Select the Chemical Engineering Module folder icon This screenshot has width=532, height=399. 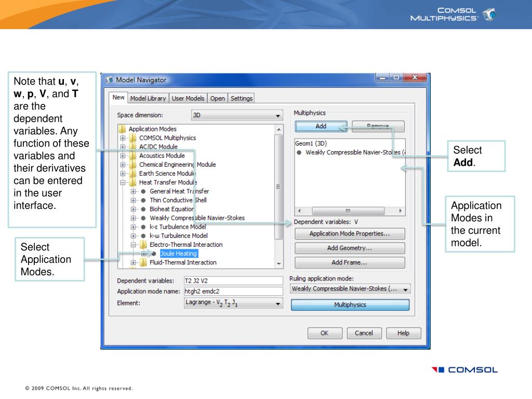(132, 165)
